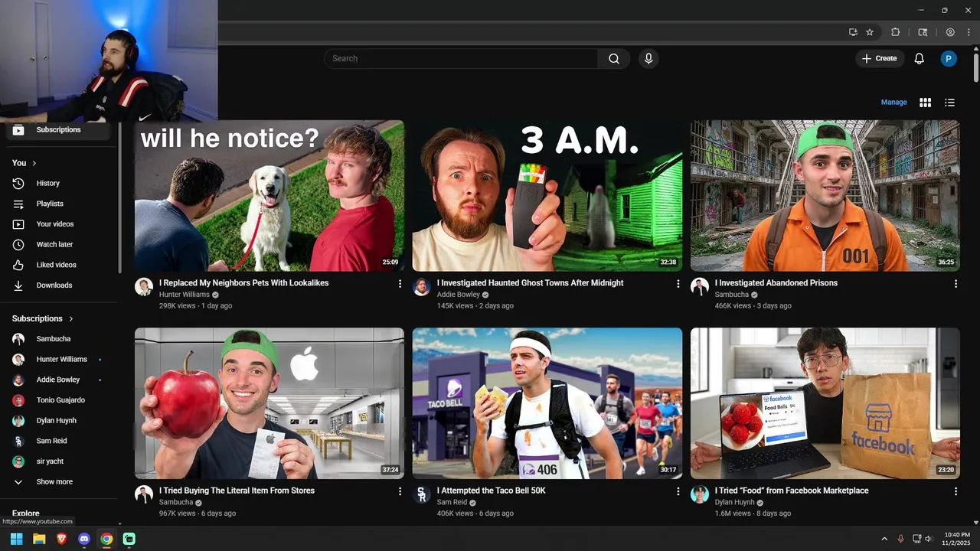Switch to list view layout
Viewport: 980px width, 551px height.
[949, 103]
